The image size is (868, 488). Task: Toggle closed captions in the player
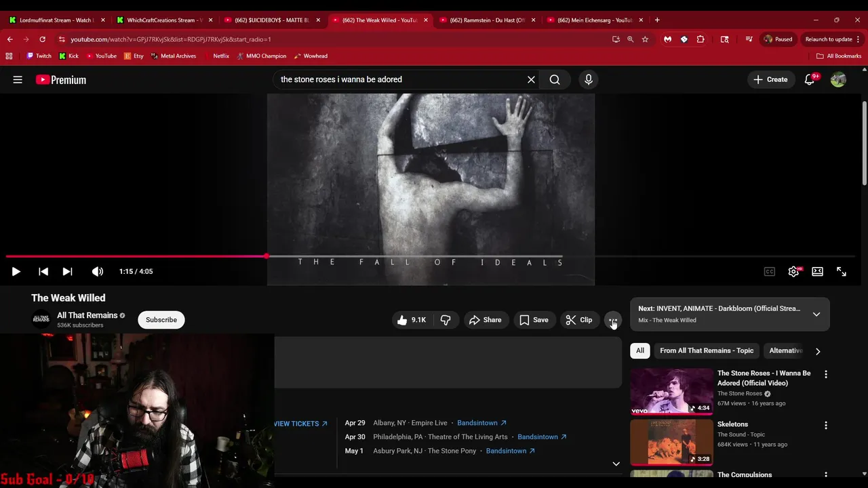point(769,271)
